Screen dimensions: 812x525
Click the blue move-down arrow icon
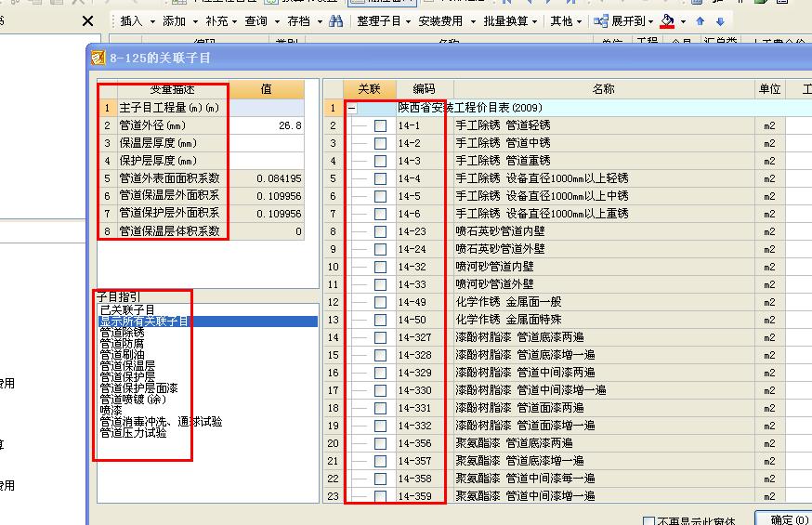coord(720,21)
